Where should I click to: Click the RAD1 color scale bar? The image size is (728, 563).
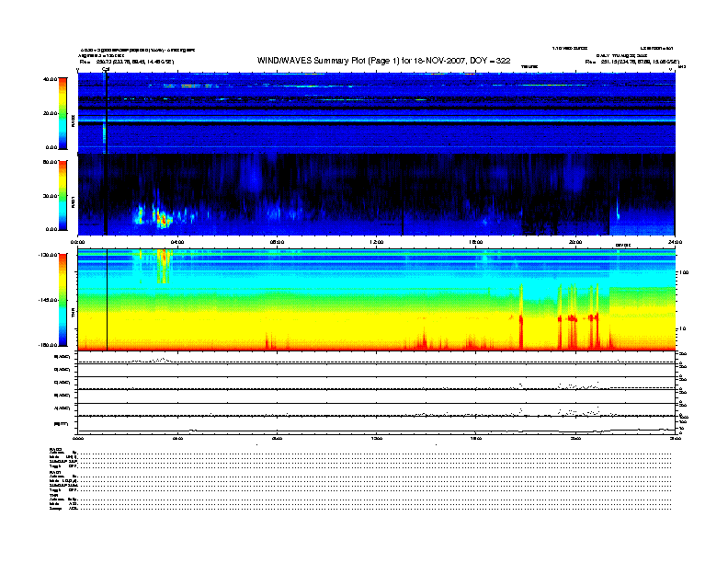[63, 195]
